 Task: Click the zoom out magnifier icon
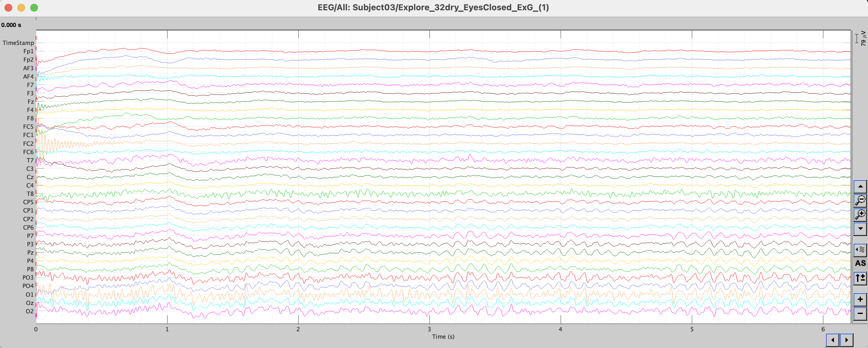coord(860,200)
